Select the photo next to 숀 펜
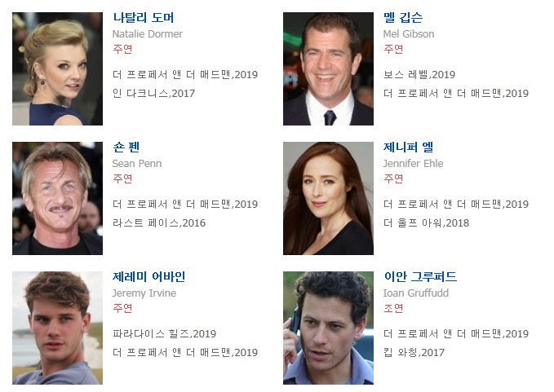Screen dimensions: 554x392 pyautogui.click(x=57, y=198)
